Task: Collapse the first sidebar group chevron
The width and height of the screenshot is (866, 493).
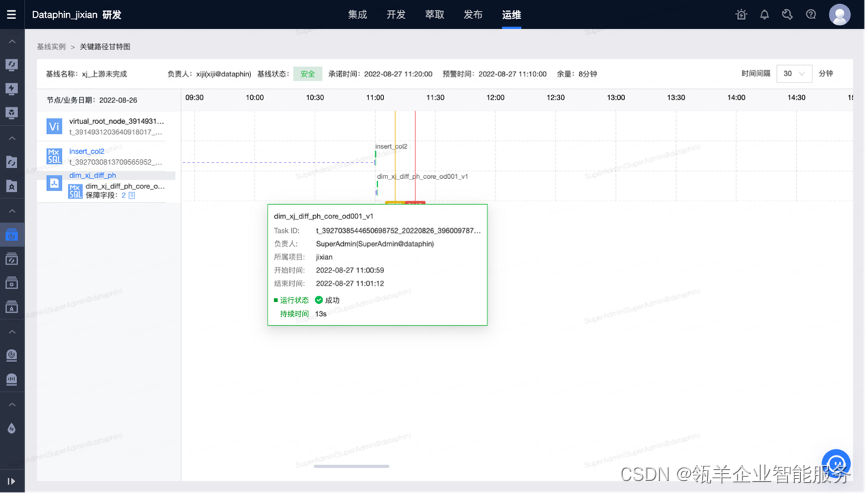Action: tap(12, 41)
